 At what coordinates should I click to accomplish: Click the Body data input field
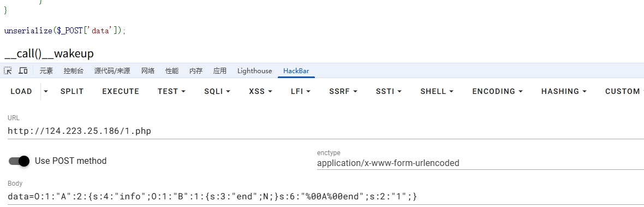[x=325, y=196]
